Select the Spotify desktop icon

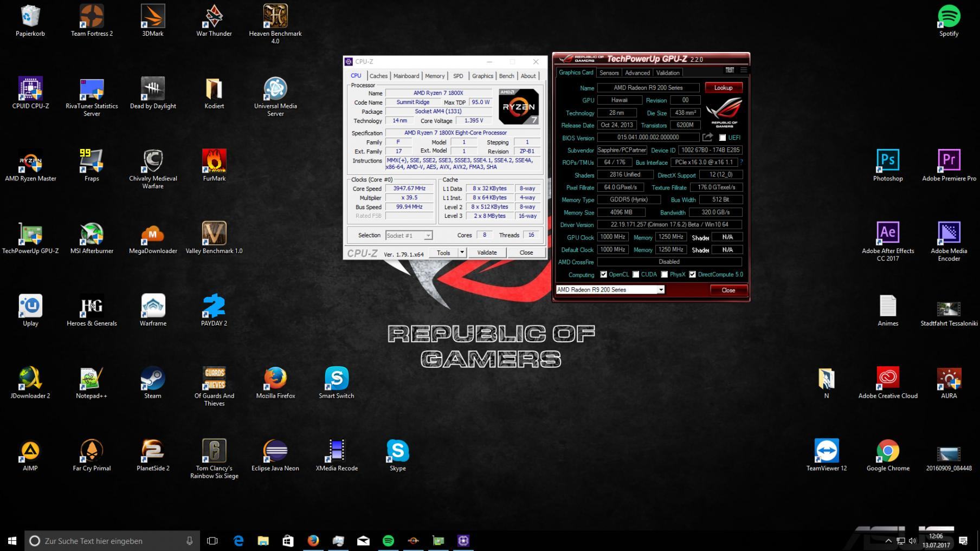pyautogui.click(x=949, y=21)
